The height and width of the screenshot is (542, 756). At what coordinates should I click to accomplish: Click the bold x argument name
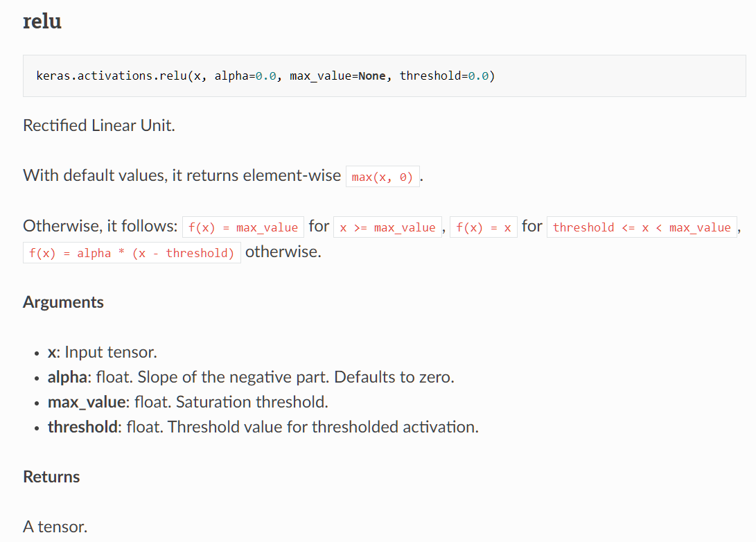click(51, 352)
